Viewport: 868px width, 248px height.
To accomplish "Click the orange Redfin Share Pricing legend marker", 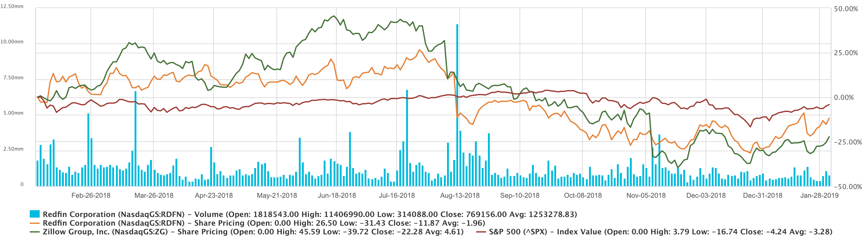I will tap(34, 223).
